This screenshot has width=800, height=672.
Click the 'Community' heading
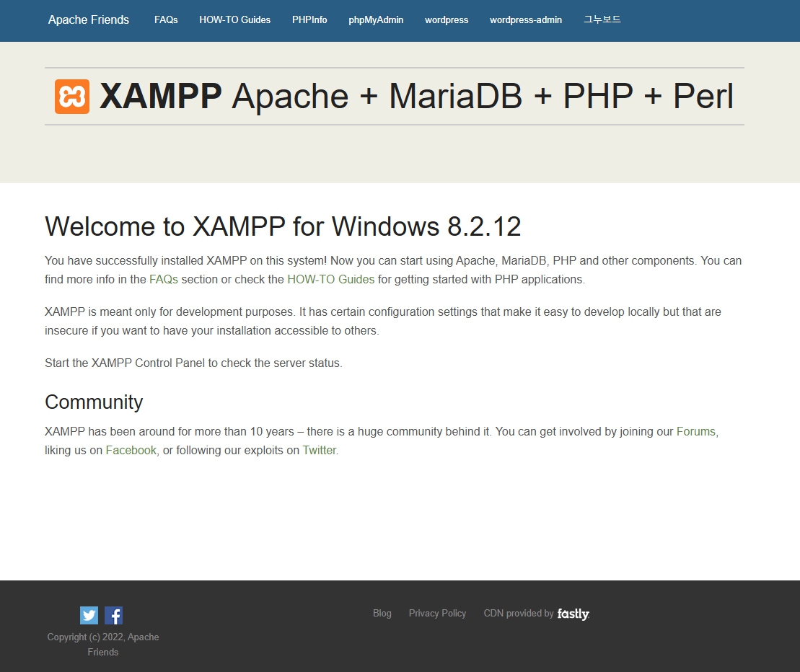[94, 402]
